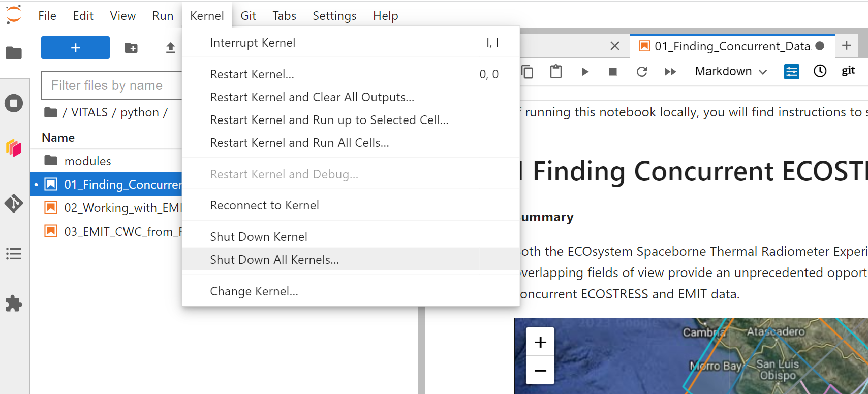Open the Run menu

click(163, 16)
